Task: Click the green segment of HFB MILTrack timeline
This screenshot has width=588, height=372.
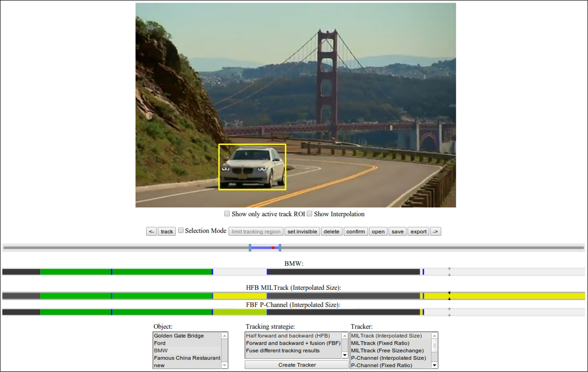Action: [126, 296]
